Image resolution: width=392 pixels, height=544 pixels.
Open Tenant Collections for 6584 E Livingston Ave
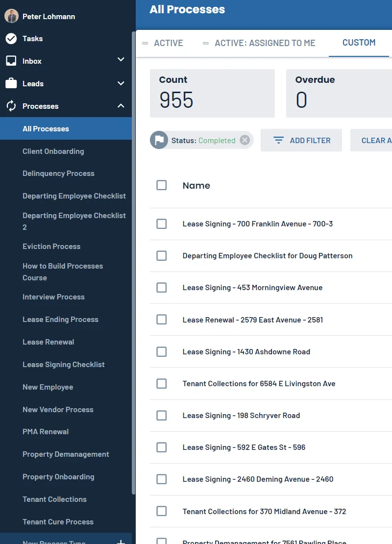pyautogui.click(x=259, y=384)
